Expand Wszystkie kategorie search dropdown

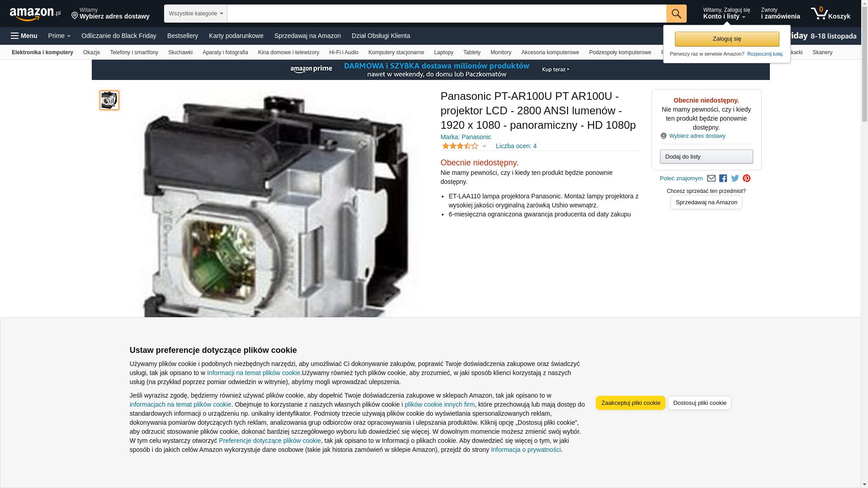pyautogui.click(x=195, y=14)
